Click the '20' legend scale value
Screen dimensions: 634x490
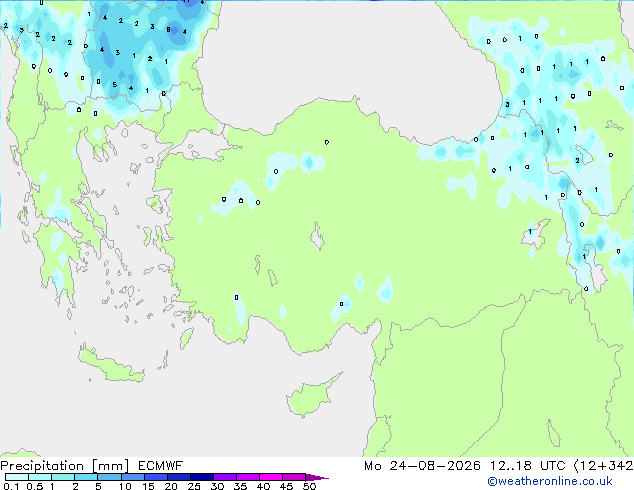tap(171, 486)
